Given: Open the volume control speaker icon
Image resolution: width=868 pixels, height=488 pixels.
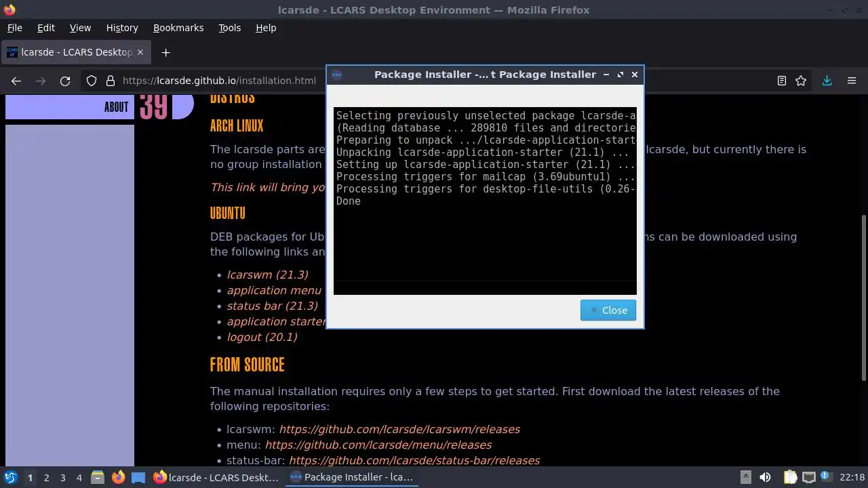Looking at the screenshot, I should pos(765,477).
